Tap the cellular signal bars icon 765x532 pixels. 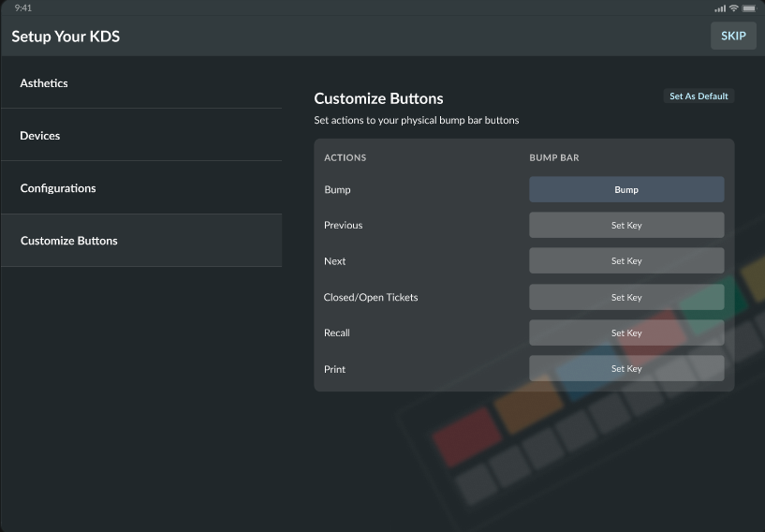click(719, 7)
